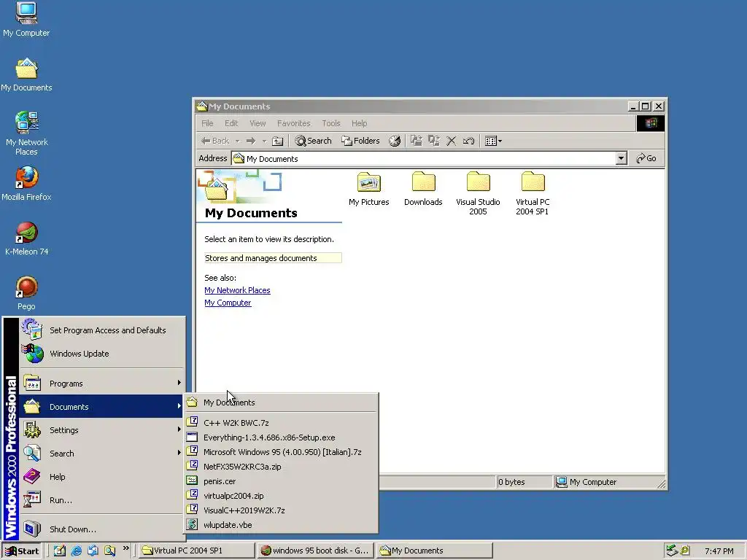This screenshot has width=747, height=560.
Task: Choose Set Program Access and Defaults
Action: click(x=101, y=330)
